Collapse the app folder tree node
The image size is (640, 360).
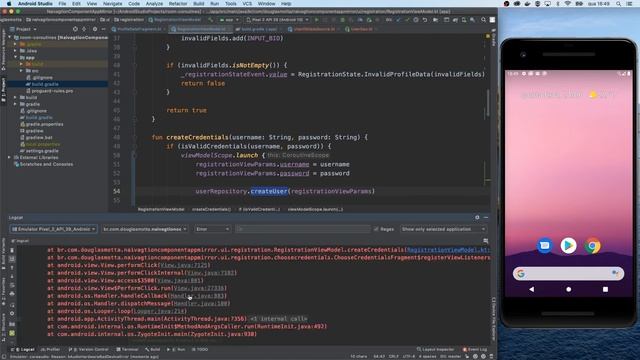16,58
